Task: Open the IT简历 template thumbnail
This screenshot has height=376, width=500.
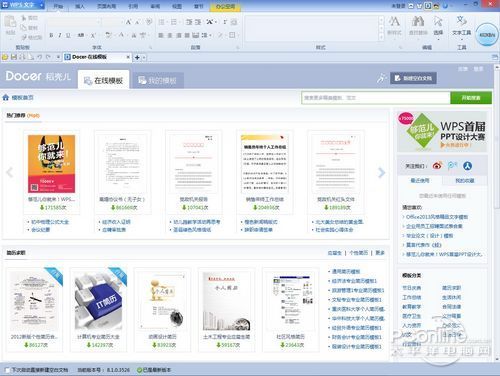Action: [98, 300]
